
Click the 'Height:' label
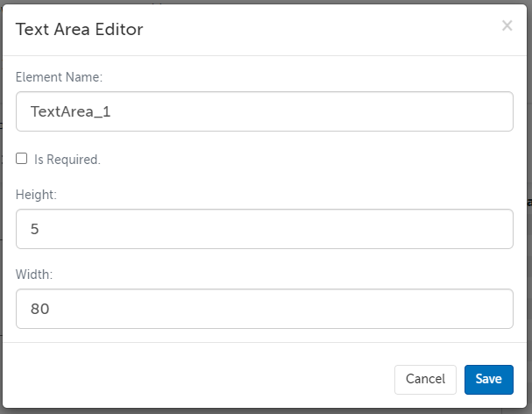click(36, 195)
